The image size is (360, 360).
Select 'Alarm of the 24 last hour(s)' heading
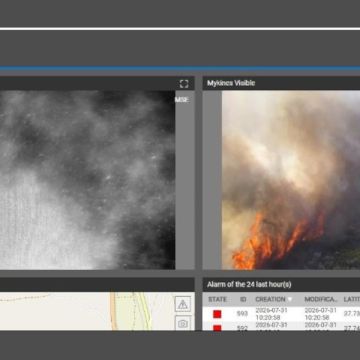click(x=249, y=284)
